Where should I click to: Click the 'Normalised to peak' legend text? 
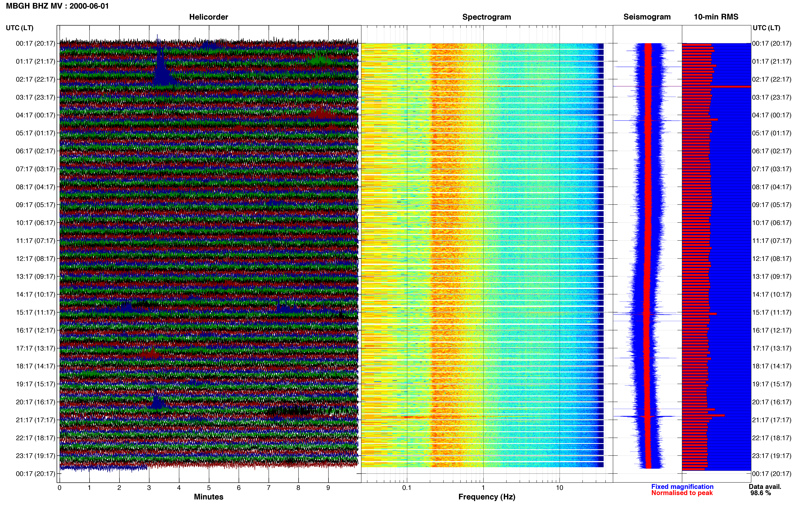[x=682, y=493]
